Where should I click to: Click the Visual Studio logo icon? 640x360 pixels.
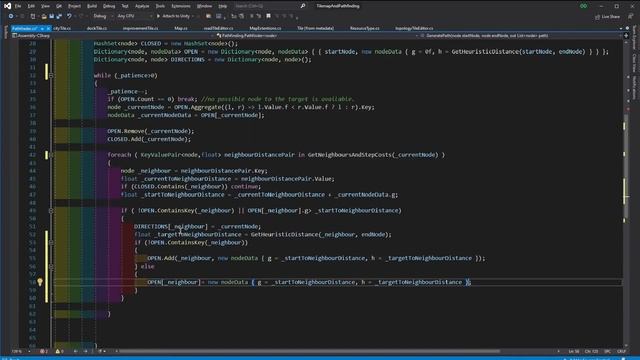(x=7, y=6)
